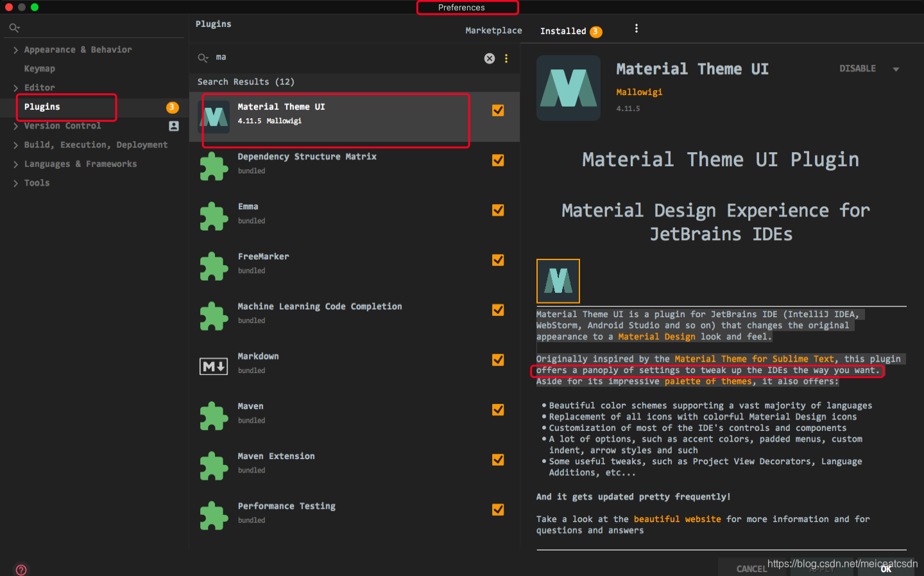Switch to the Installed tab
The height and width of the screenshot is (576, 924).
563,31
